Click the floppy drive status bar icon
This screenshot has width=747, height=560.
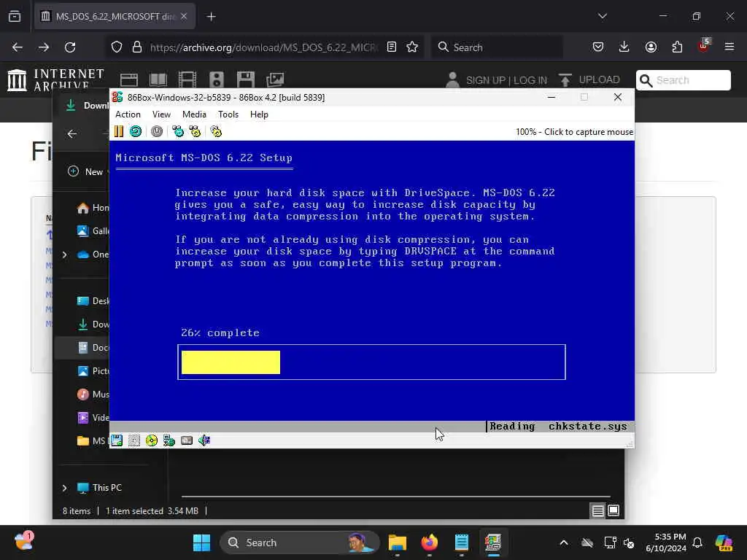point(117,440)
